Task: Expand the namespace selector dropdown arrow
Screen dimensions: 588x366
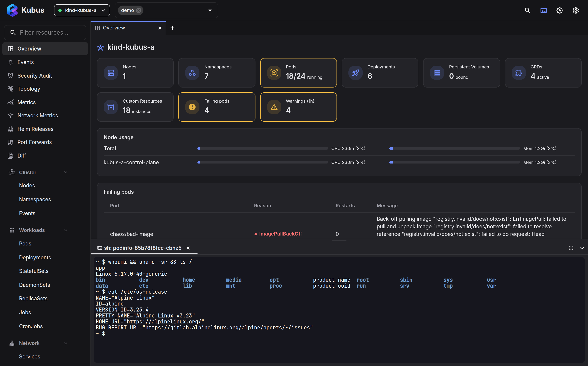Action: tap(210, 10)
